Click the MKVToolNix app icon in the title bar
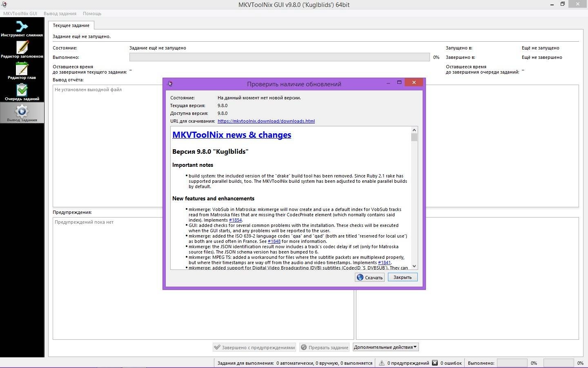This screenshot has width=588, height=368. point(4,4)
